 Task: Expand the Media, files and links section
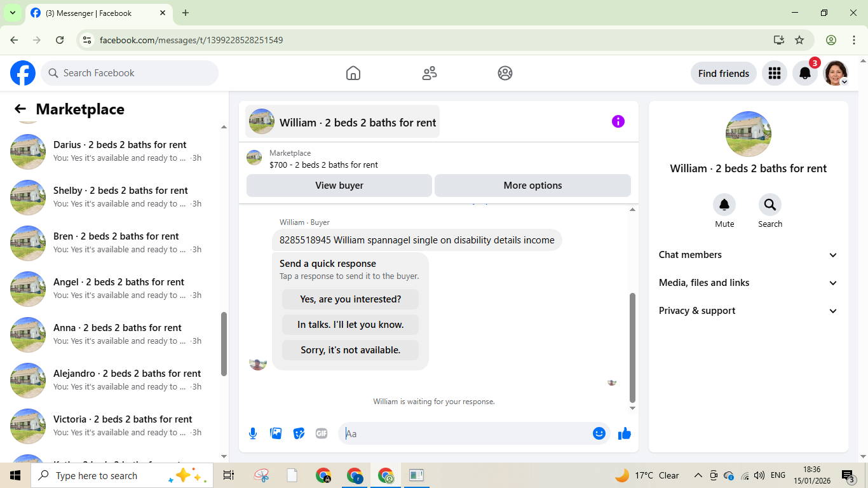749,283
